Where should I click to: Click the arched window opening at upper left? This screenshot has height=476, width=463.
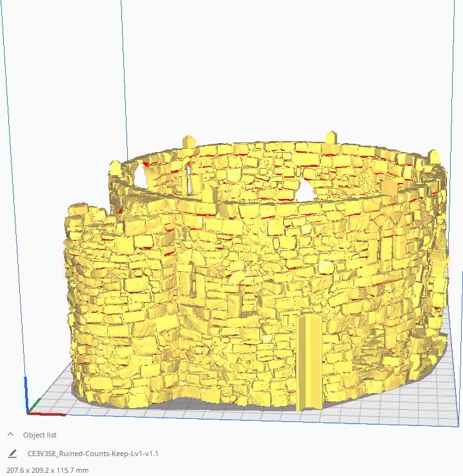coord(141,173)
